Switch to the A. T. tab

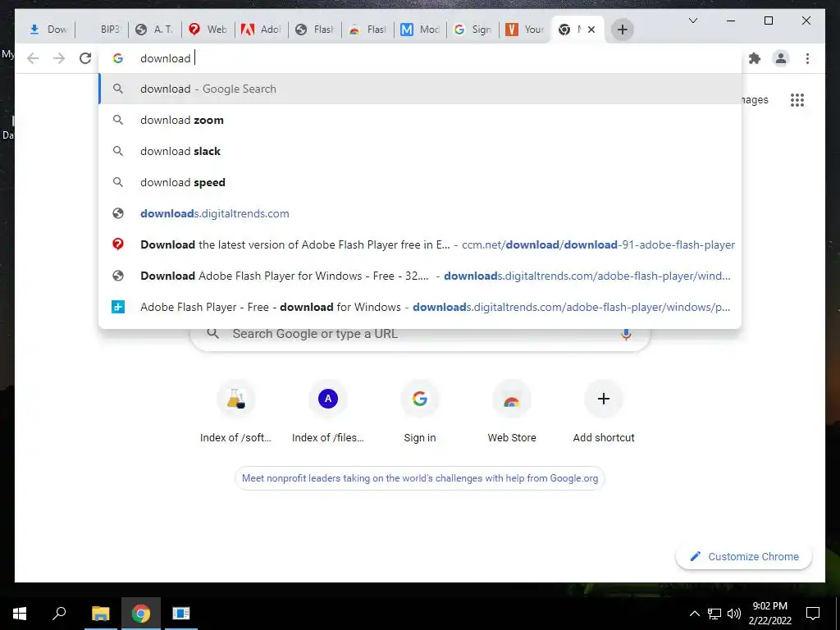pos(155,30)
